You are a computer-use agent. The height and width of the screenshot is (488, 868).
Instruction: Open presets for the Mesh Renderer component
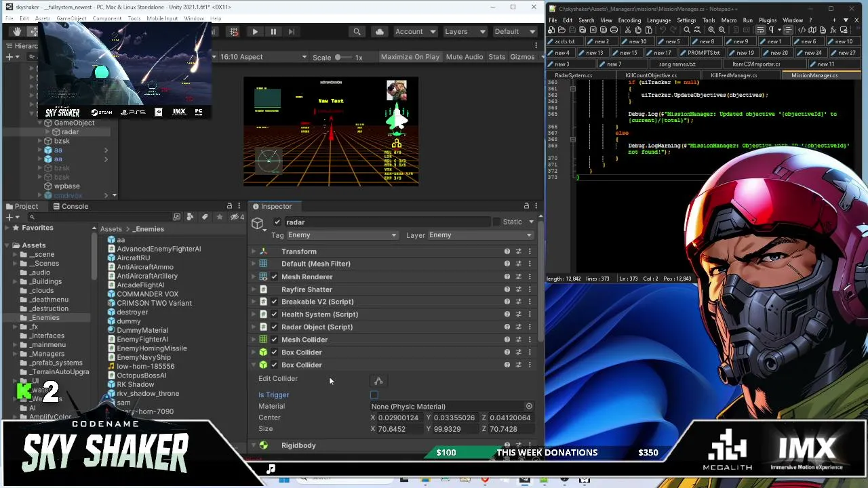[x=519, y=277]
